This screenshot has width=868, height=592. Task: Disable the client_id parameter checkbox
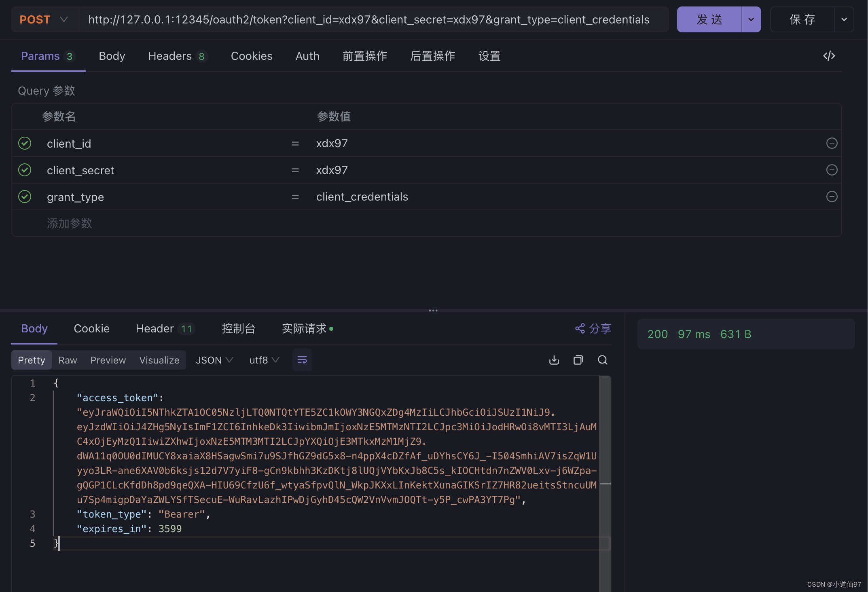coord(25,143)
